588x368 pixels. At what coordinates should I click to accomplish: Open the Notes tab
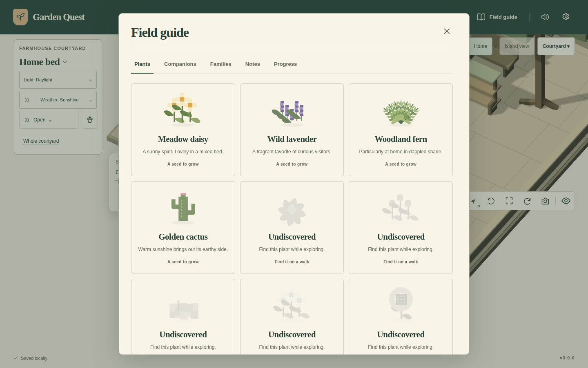(253, 64)
